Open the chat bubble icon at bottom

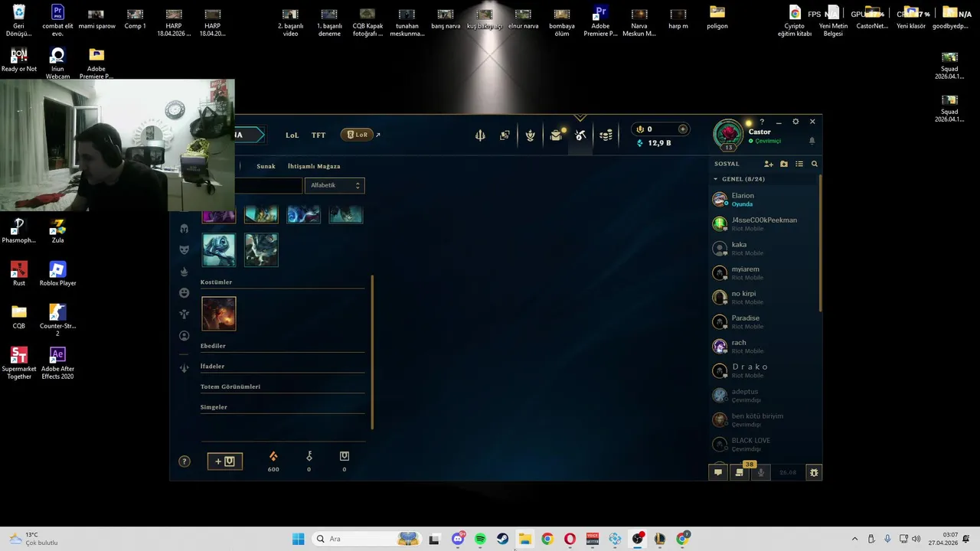(718, 472)
